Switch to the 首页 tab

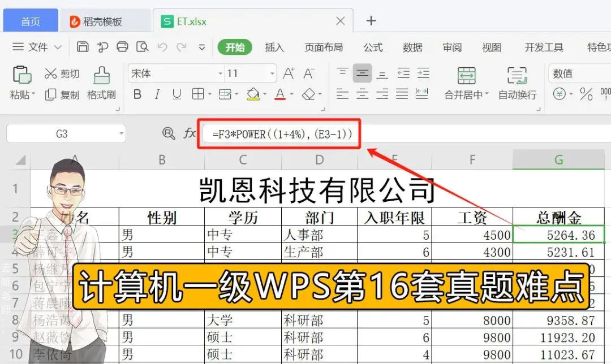[x=31, y=21]
